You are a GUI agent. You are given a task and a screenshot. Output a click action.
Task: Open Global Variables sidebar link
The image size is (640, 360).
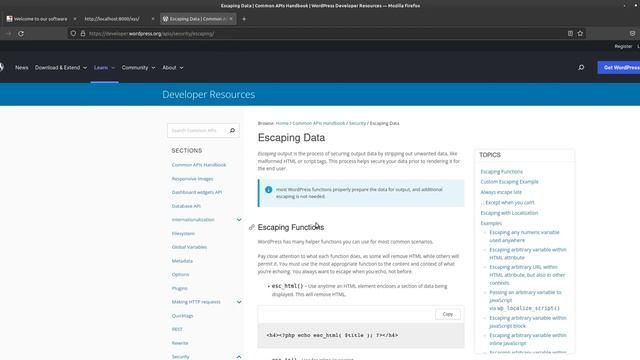pyautogui.click(x=189, y=247)
